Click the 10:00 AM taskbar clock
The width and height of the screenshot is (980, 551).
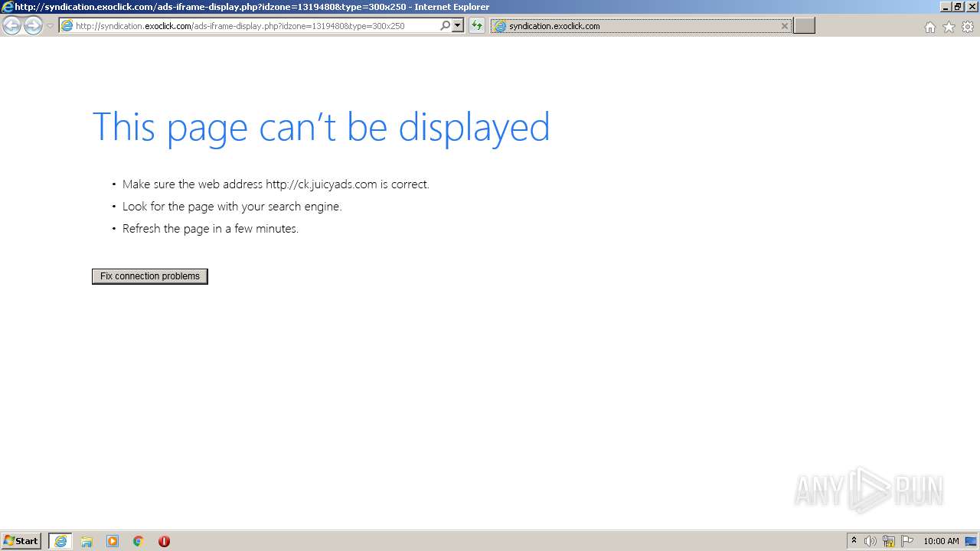941,541
